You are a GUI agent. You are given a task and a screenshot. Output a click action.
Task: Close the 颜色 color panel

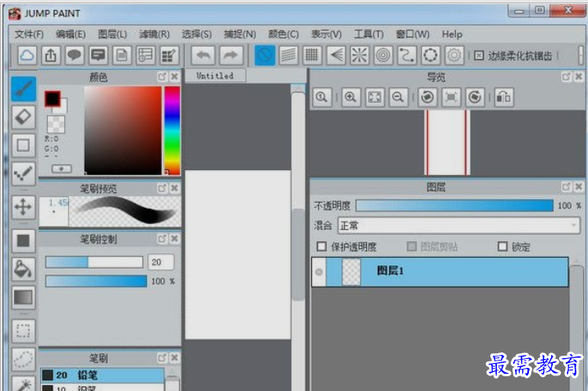[174, 77]
